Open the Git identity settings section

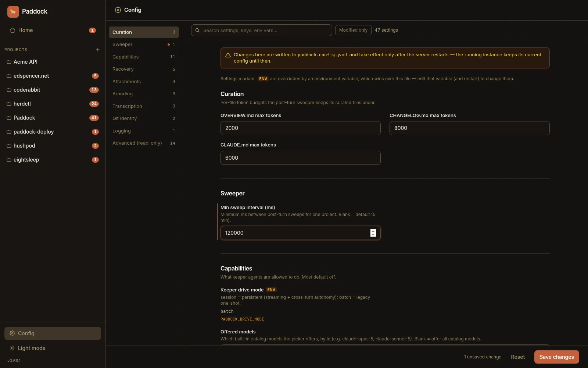coord(144,118)
